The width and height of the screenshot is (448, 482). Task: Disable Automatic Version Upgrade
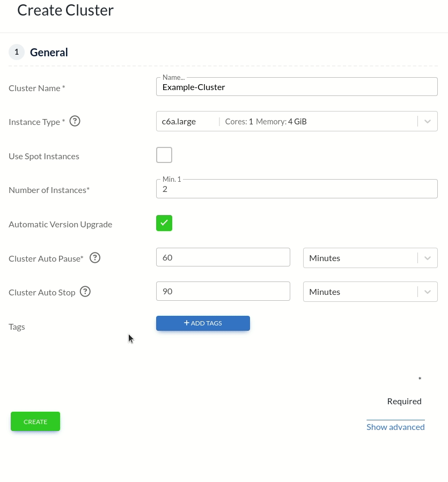[x=164, y=223]
